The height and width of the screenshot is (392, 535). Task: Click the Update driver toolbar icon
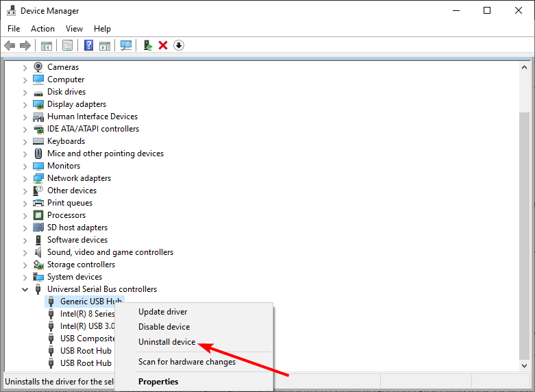coord(147,45)
